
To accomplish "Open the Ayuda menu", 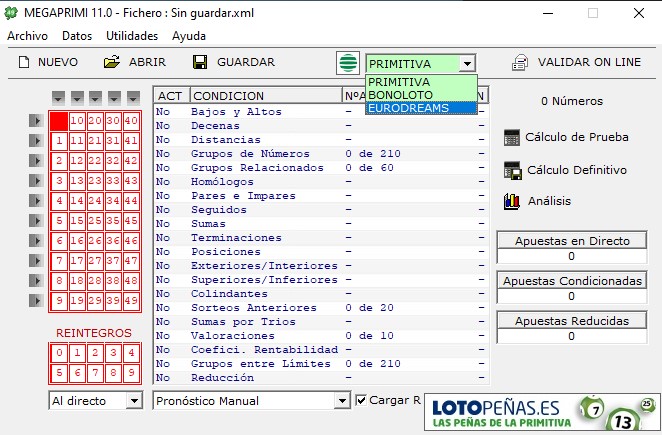I will click(189, 36).
